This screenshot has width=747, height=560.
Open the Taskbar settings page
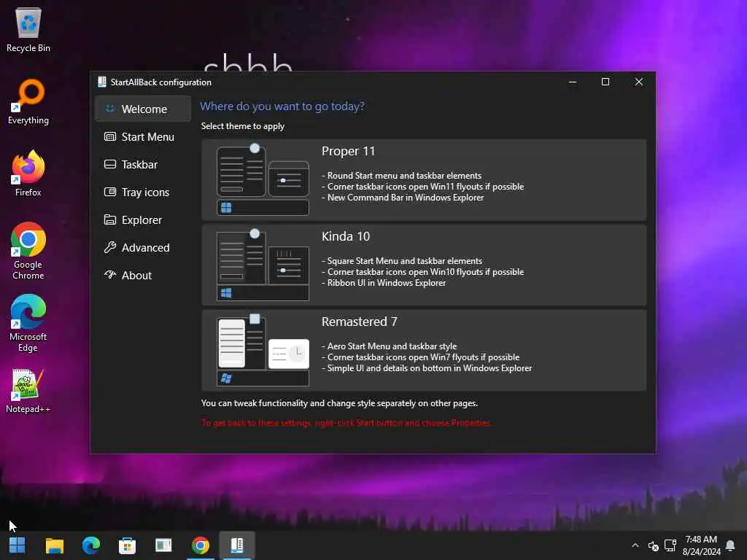click(143, 164)
